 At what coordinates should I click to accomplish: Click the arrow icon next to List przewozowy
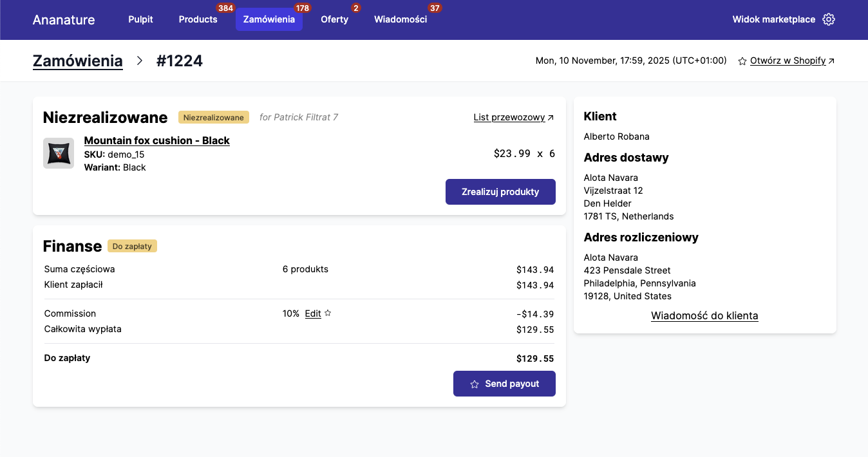(551, 118)
